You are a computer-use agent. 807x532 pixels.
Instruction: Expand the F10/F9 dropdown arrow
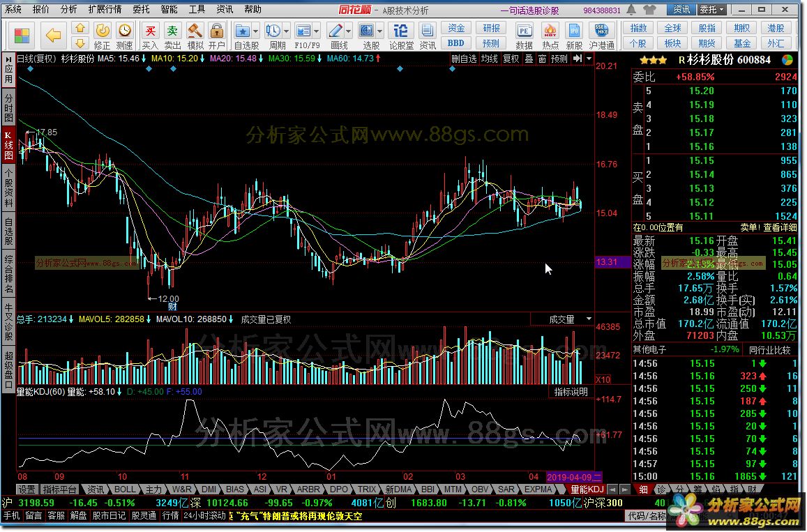pos(317,31)
